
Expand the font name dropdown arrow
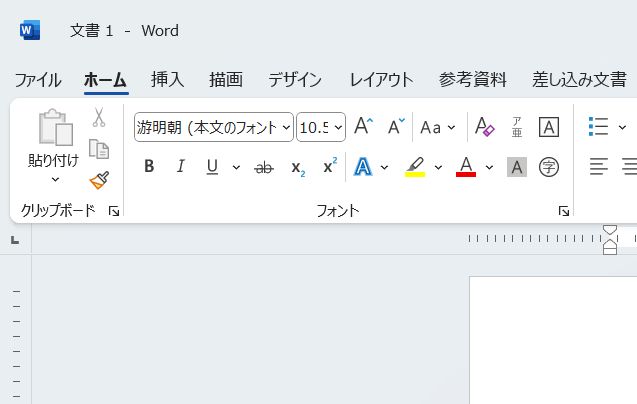pos(286,127)
